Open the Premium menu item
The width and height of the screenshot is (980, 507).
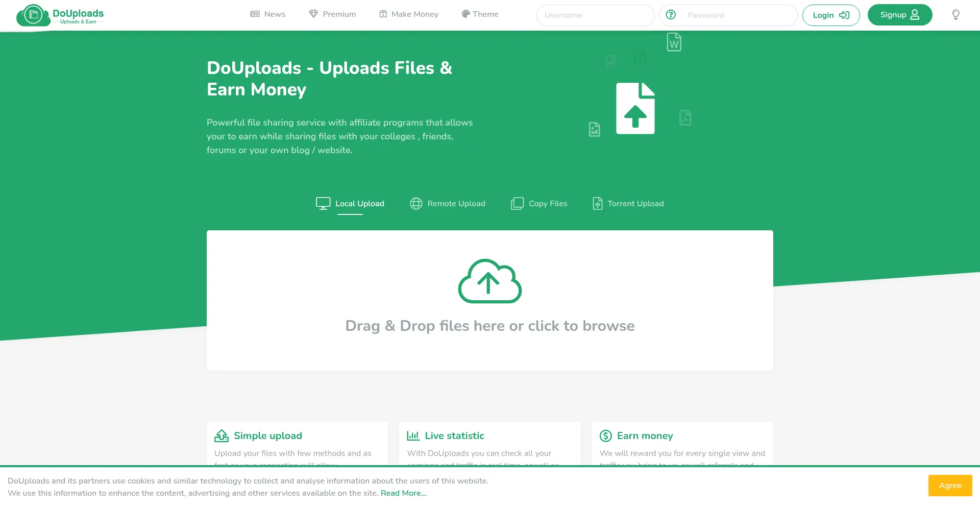[332, 14]
